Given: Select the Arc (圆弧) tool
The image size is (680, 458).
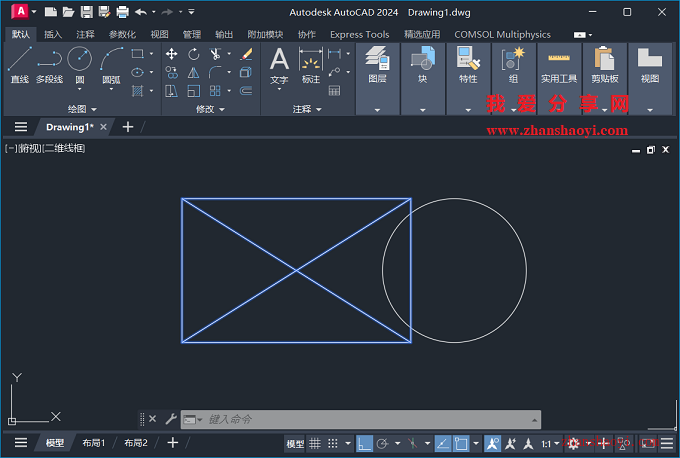Looking at the screenshot, I should click(x=111, y=65).
